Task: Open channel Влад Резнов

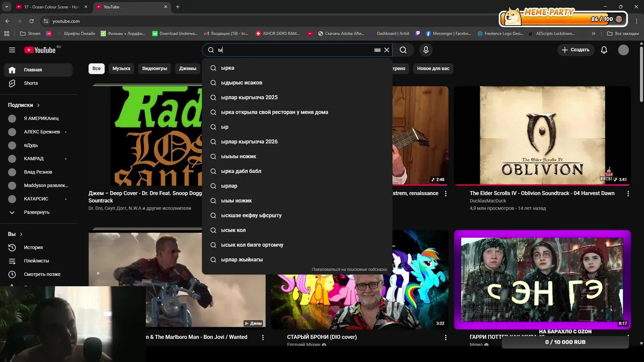Action: click(39, 172)
